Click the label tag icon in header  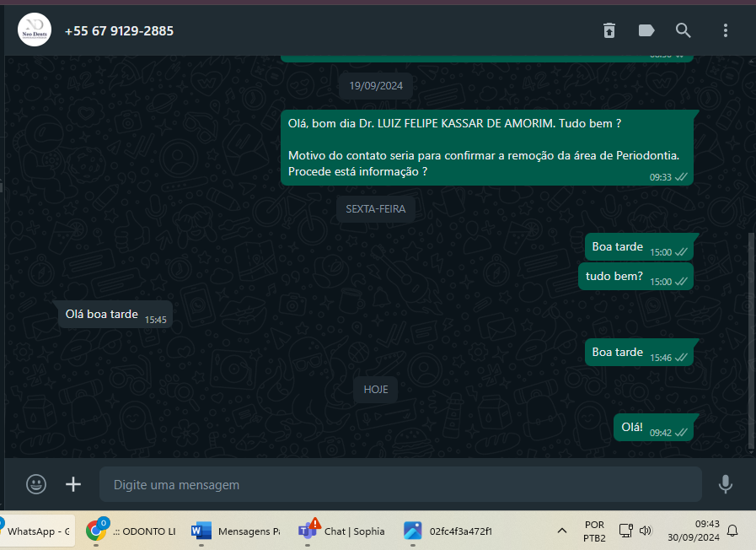646,30
